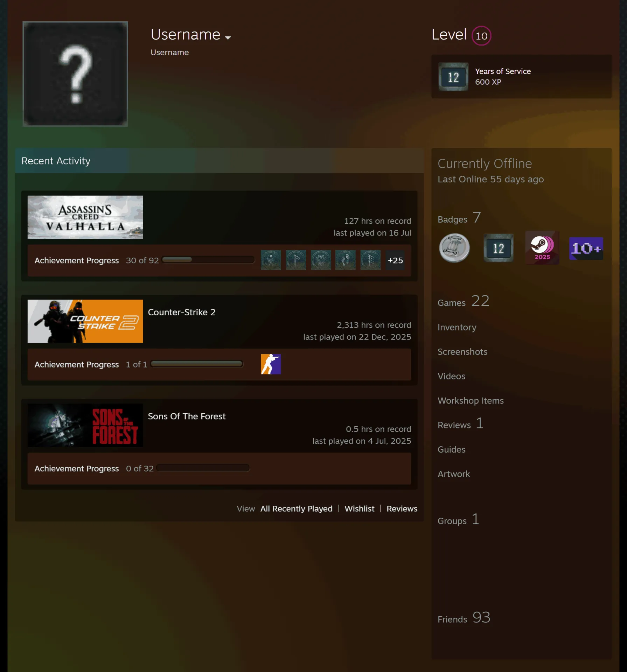The image size is (627, 672).
Task: Open the Wishlist link
Action: coord(359,509)
